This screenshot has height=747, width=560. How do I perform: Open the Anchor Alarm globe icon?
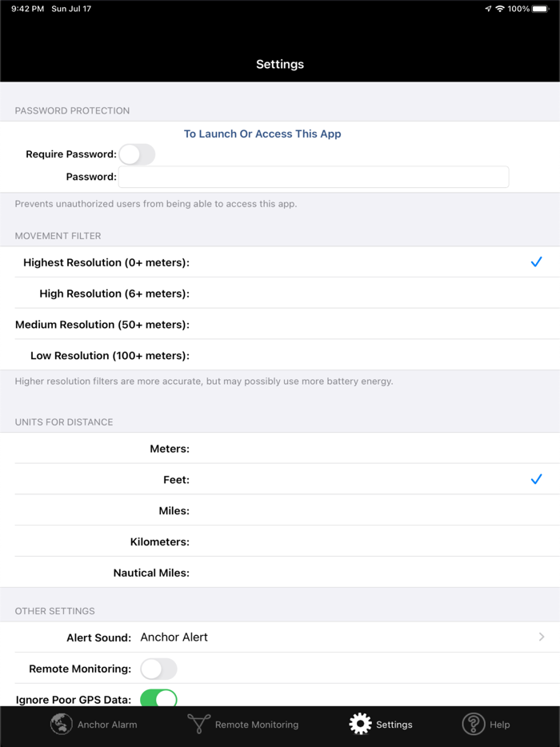click(61, 724)
